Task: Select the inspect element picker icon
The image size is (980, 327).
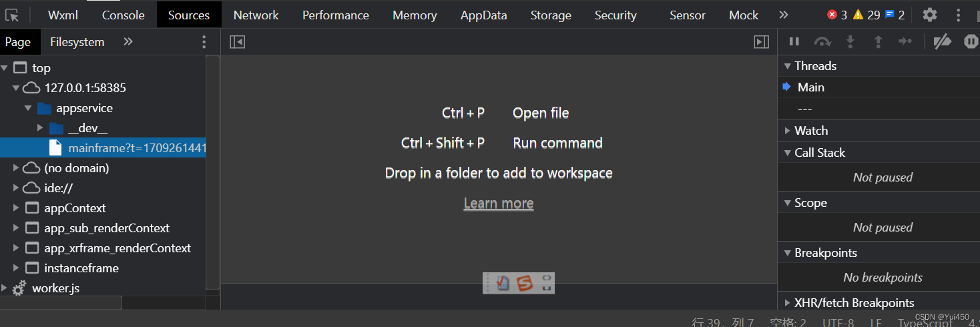Action: point(12,15)
